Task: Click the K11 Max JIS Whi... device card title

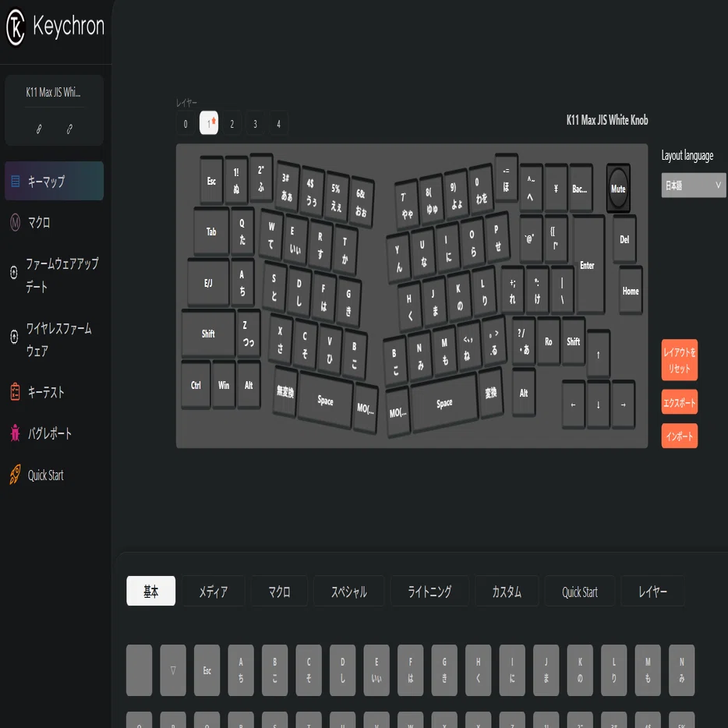Action: click(x=54, y=93)
